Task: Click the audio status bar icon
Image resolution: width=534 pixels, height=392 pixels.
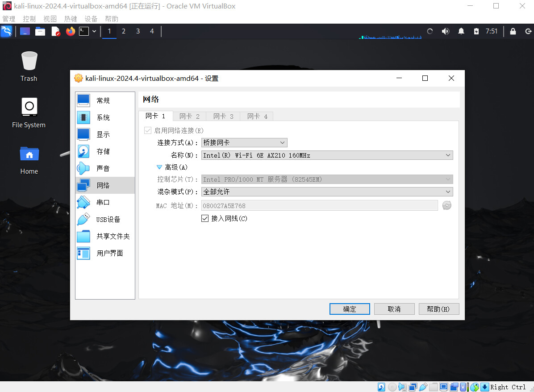Action: click(403, 387)
